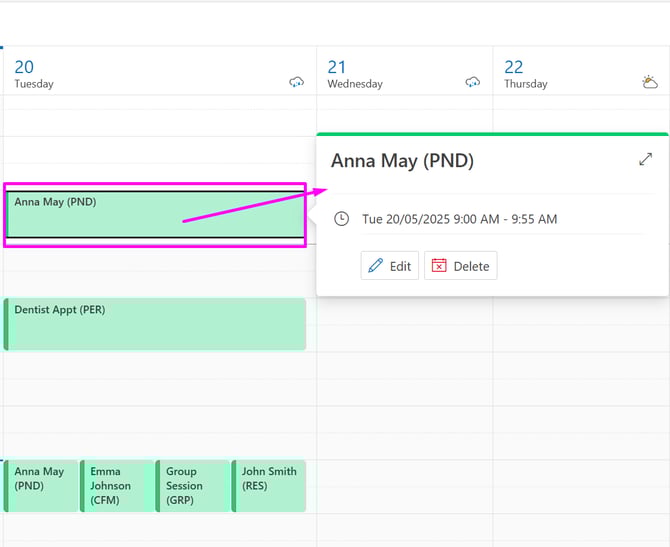This screenshot has height=547, width=670.
Task: Open the John Smith (RES) event
Action: point(269,485)
